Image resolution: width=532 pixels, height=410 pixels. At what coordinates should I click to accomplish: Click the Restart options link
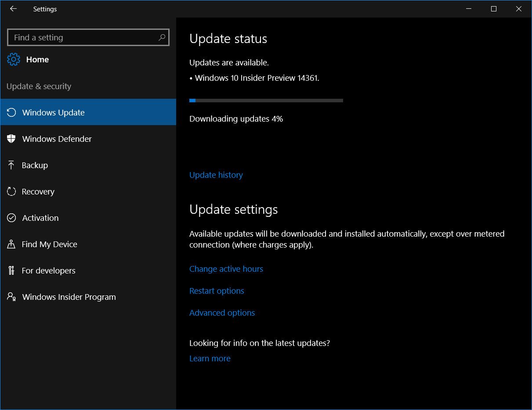[x=217, y=291]
